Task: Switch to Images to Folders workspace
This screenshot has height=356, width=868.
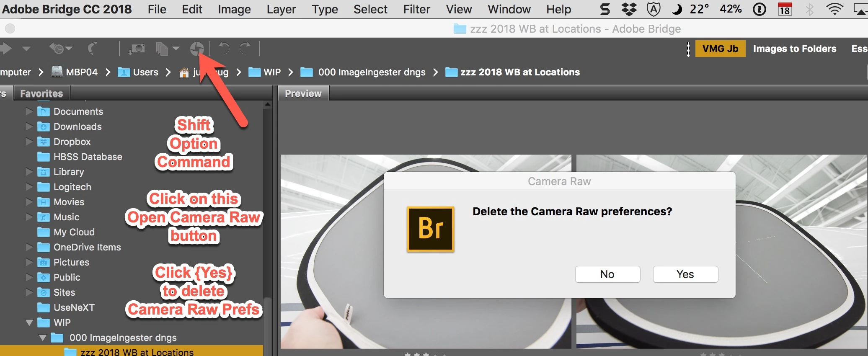Action: coord(795,49)
